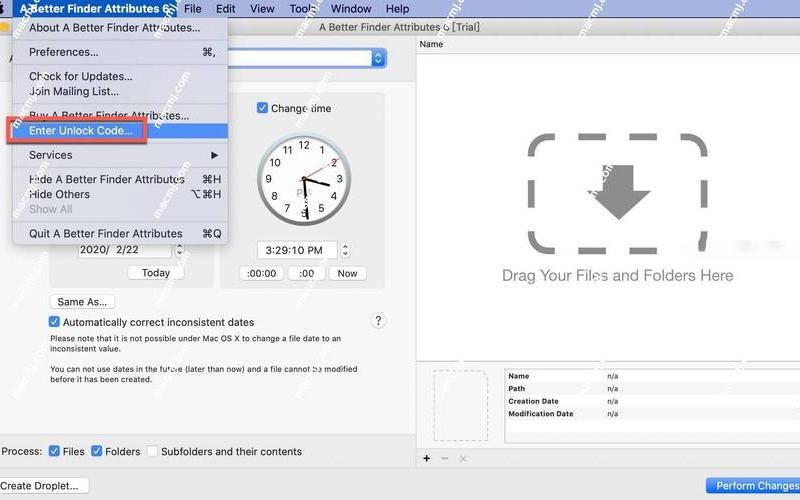
Task: Click the X icon to clear the file list
Action: [x=462, y=458]
